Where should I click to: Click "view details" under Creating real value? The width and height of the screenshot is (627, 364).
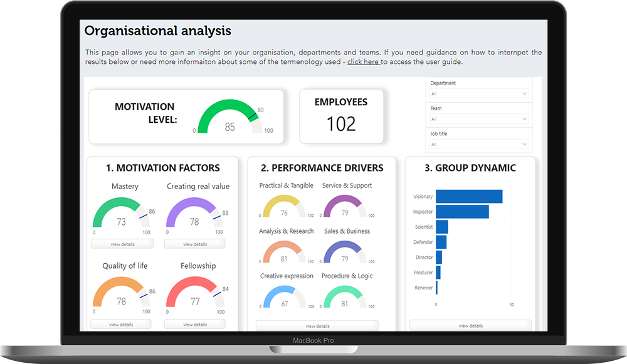coord(194,244)
